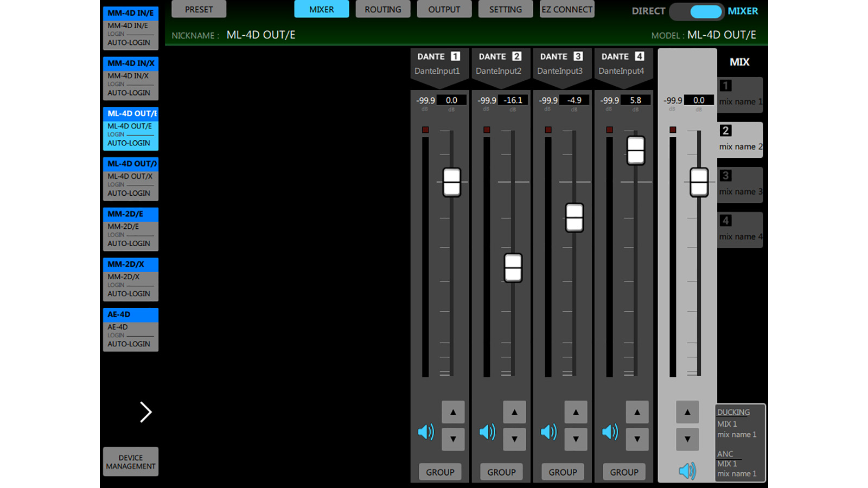This screenshot has width=868, height=488.
Task: Lower DANTE 2 level with down arrow
Action: tap(514, 439)
